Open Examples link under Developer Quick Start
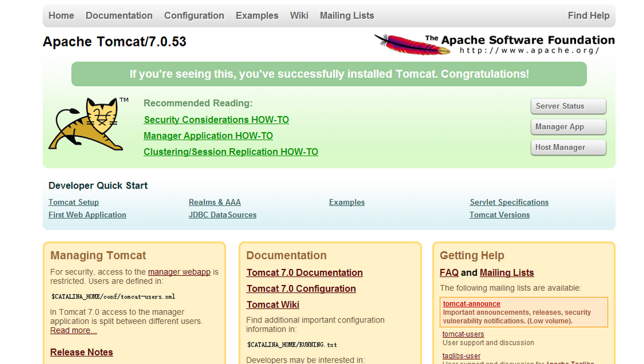Screen dimensions: 644x364 (x=347, y=202)
